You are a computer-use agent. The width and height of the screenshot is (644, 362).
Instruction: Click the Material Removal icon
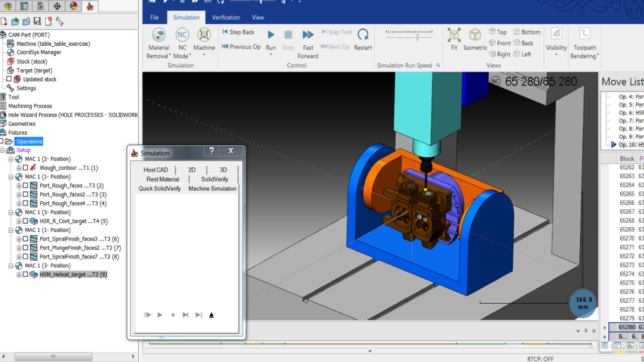click(158, 35)
